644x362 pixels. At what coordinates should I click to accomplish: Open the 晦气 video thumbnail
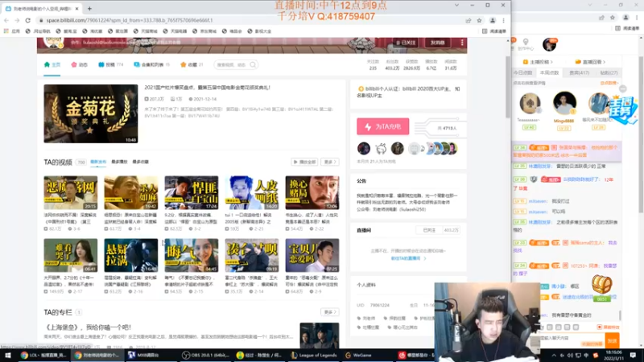click(x=192, y=255)
